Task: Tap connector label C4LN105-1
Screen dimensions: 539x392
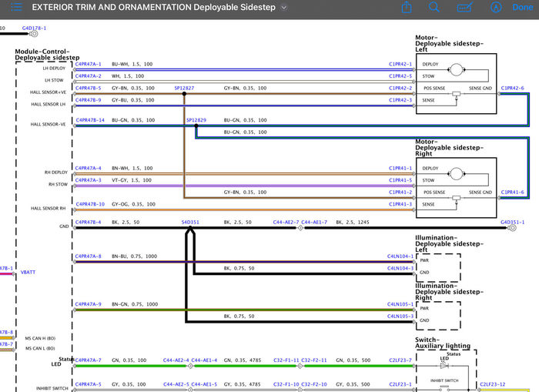Action: click(400, 304)
